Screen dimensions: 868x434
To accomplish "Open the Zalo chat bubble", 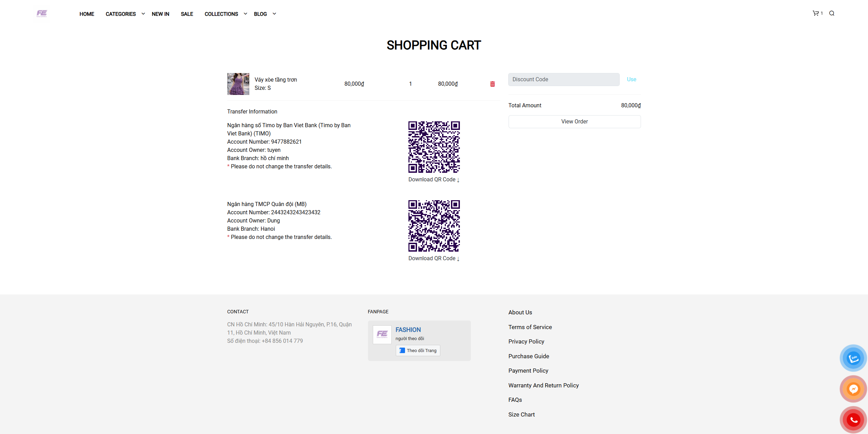I will [x=853, y=358].
